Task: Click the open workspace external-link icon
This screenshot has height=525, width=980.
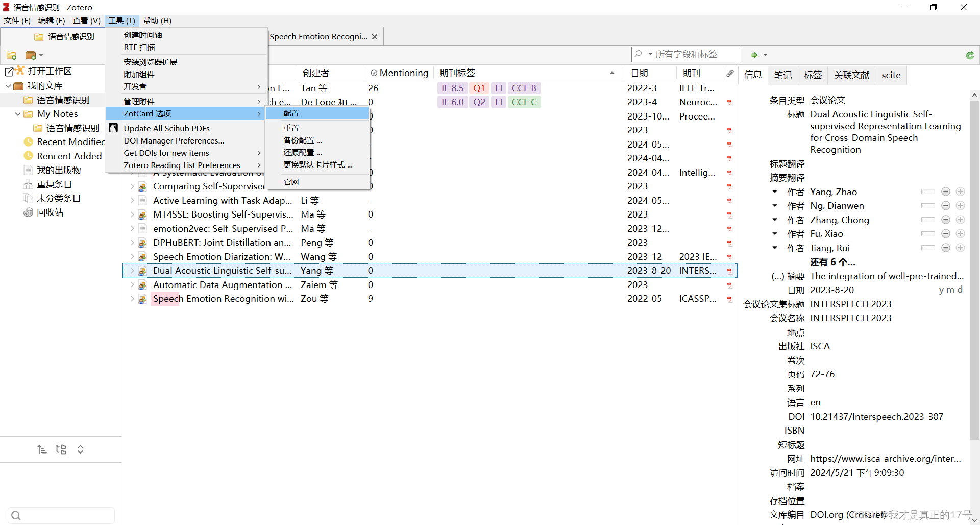Action: click(10, 71)
